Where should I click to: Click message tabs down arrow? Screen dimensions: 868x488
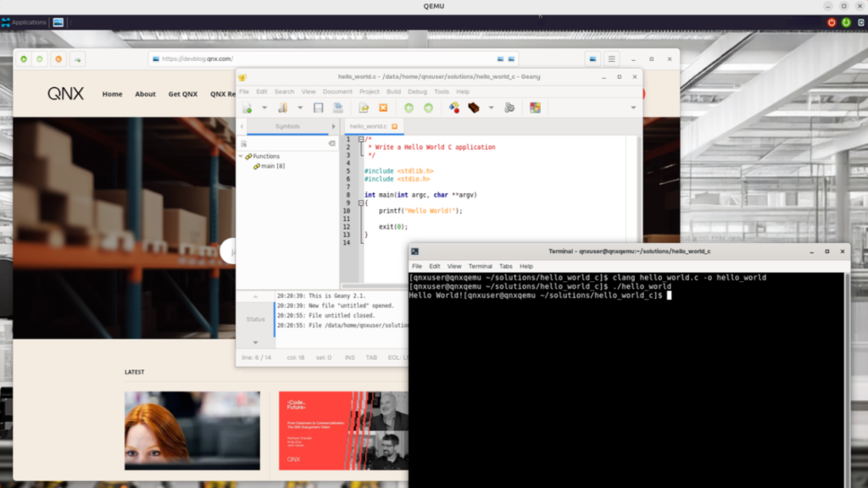[x=256, y=342]
